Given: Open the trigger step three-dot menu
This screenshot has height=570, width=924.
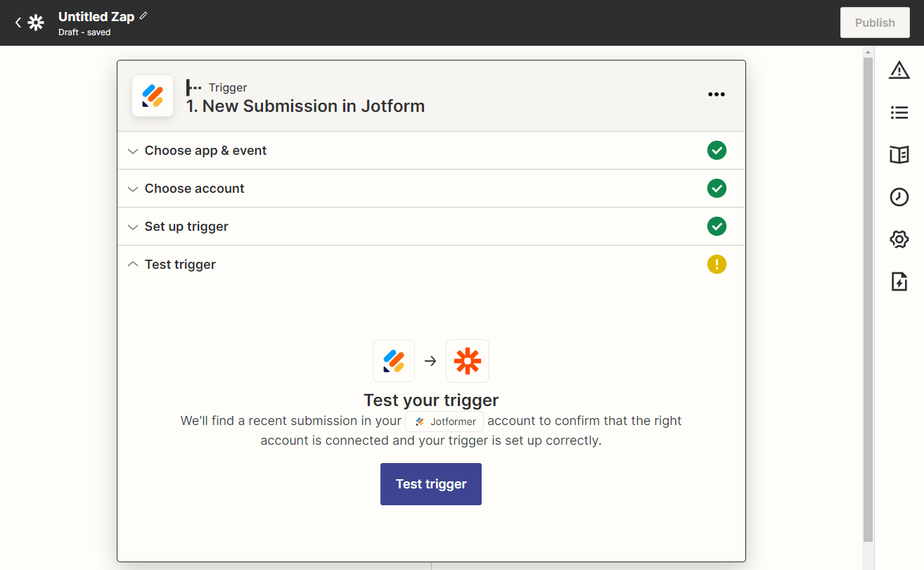Looking at the screenshot, I should [716, 95].
